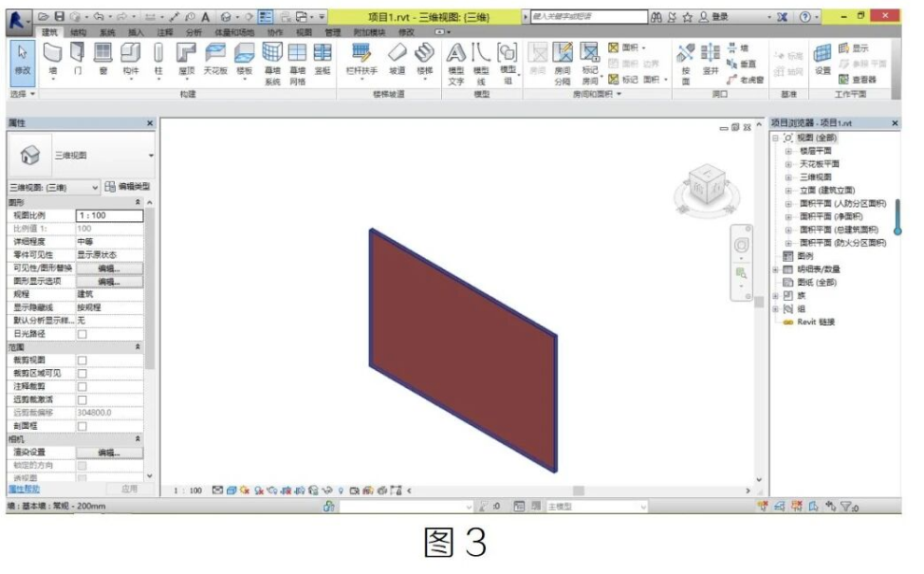The width and height of the screenshot is (924, 574).
Task: Select the 天花板 (Ceiling) tool
Action: tap(215, 59)
